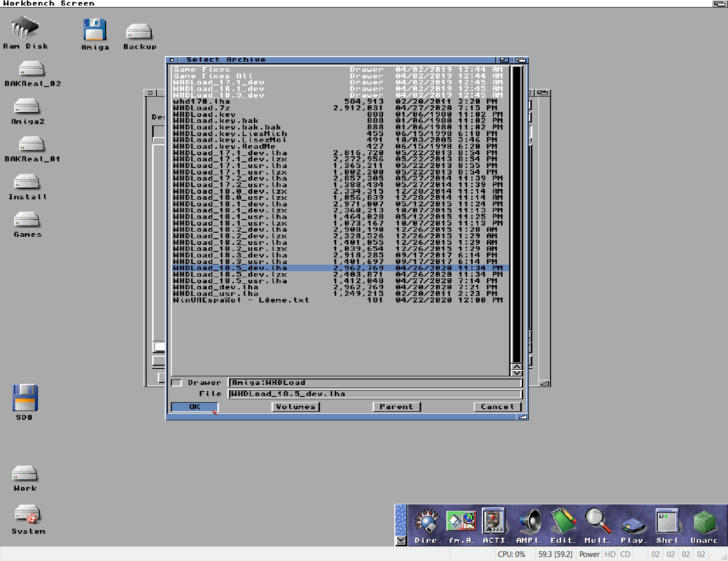Select the SD0 floppy disk icon
The width and height of the screenshot is (728, 561).
coord(25,402)
